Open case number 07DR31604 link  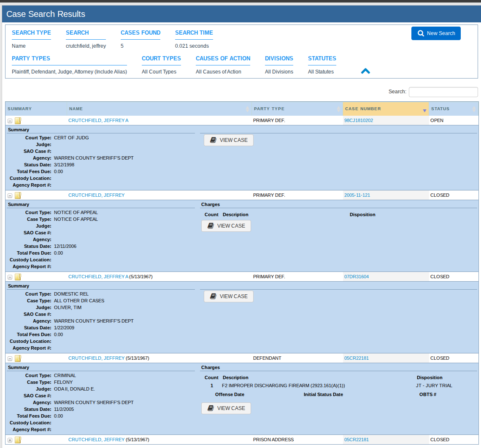[357, 277]
